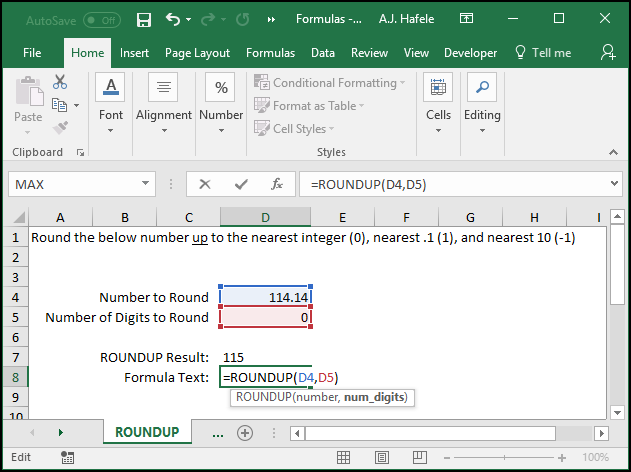
Task: Switch to the Insert tab
Action: click(134, 53)
